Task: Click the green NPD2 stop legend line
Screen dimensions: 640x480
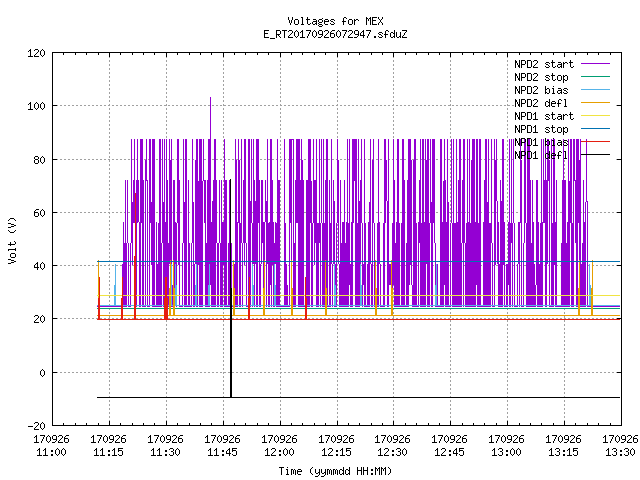Action: pyautogui.click(x=595, y=76)
